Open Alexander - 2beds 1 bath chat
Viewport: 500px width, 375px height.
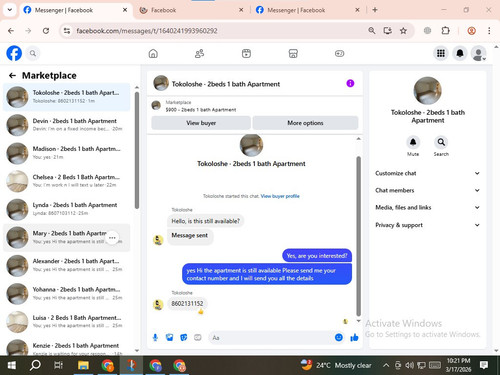pos(67,265)
